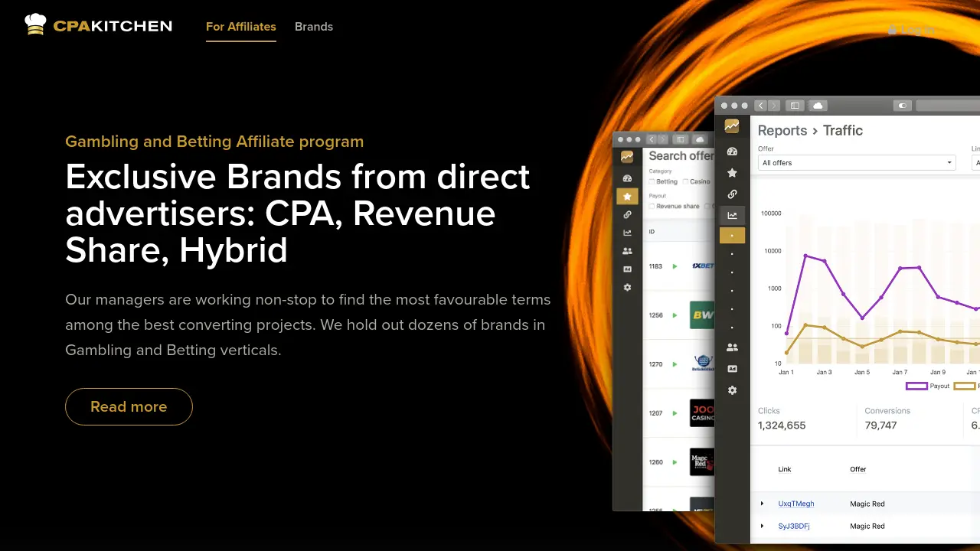Toggle the gold legend swatch next to Payout
The height and width of the screenshot is (551, 980).
click(x=965, y=386)
